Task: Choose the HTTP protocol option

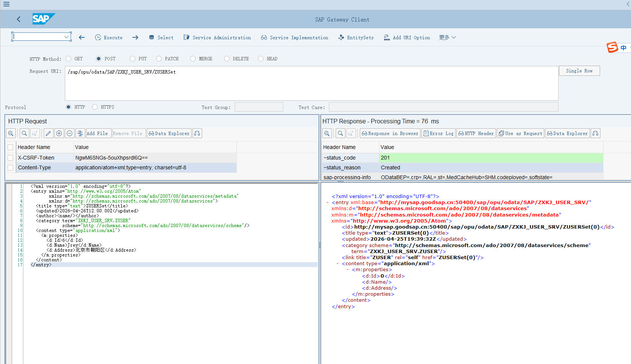Action: 68,107
